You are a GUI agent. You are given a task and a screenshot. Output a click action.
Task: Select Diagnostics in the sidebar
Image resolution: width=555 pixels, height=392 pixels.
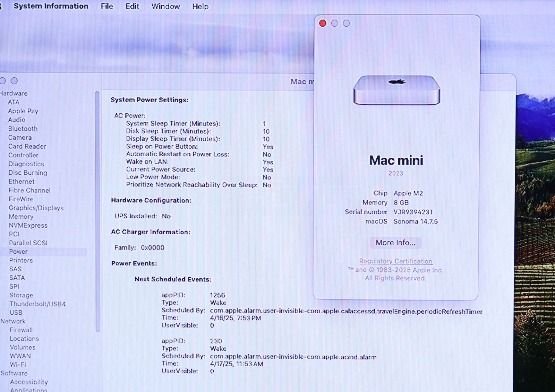[x=26, y=164]
